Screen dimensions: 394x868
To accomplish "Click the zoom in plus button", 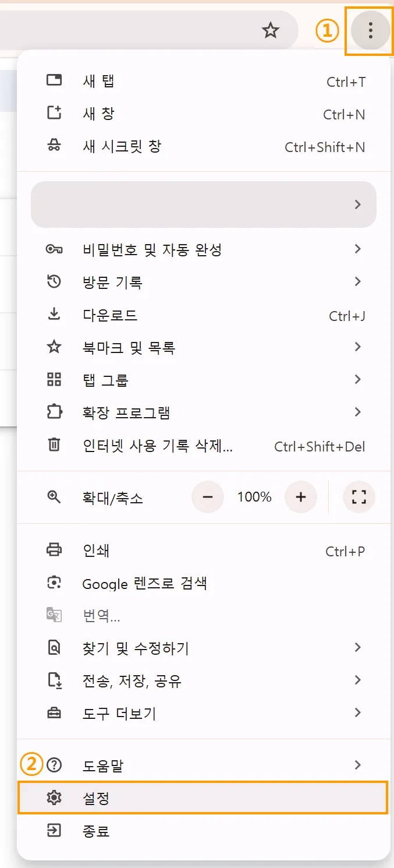I will 300,497.
